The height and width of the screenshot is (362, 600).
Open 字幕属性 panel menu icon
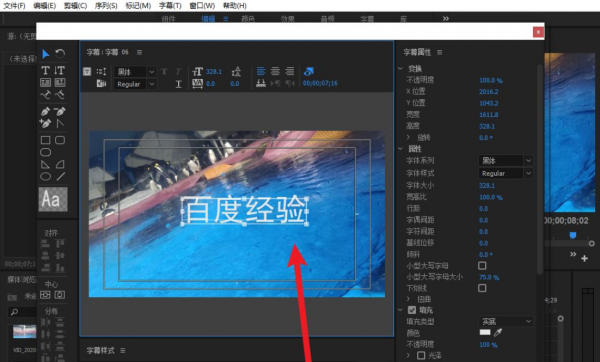439,52
